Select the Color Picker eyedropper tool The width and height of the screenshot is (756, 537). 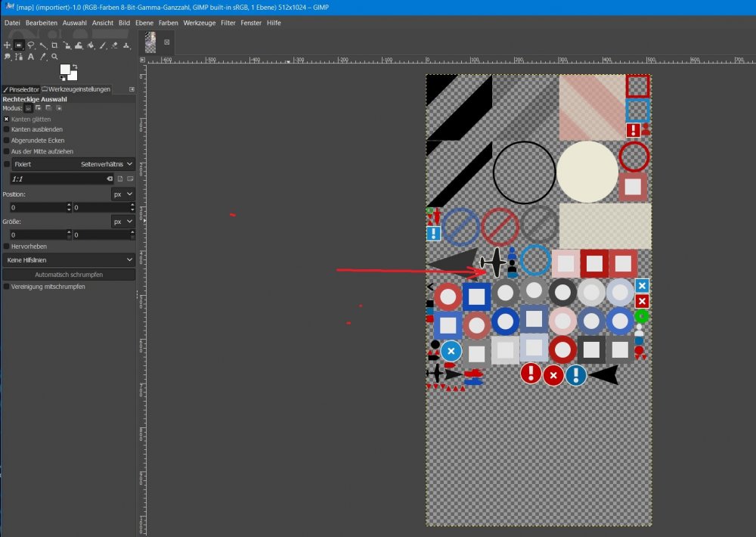[43, 57]
